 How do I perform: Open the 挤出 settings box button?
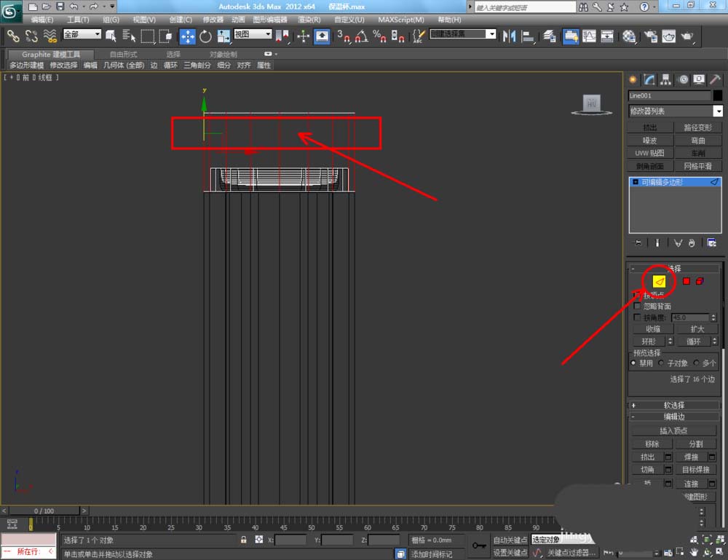(668, 457)
